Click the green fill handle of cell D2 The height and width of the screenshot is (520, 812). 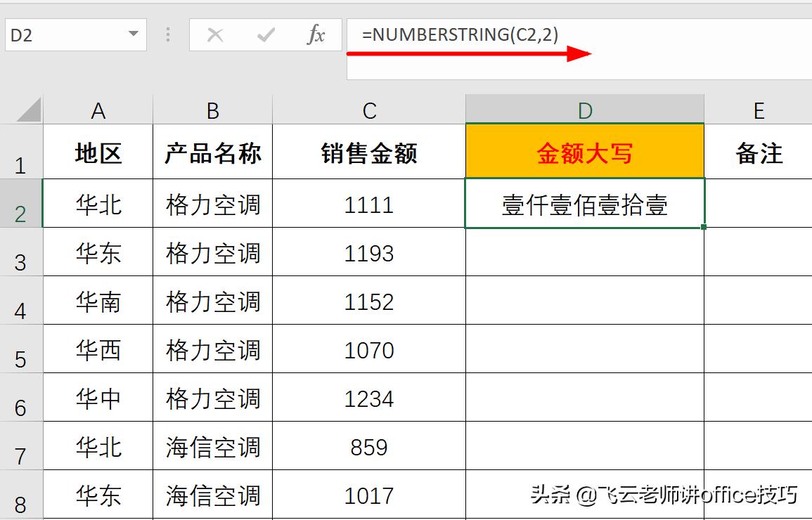click(x=702, y=226)
